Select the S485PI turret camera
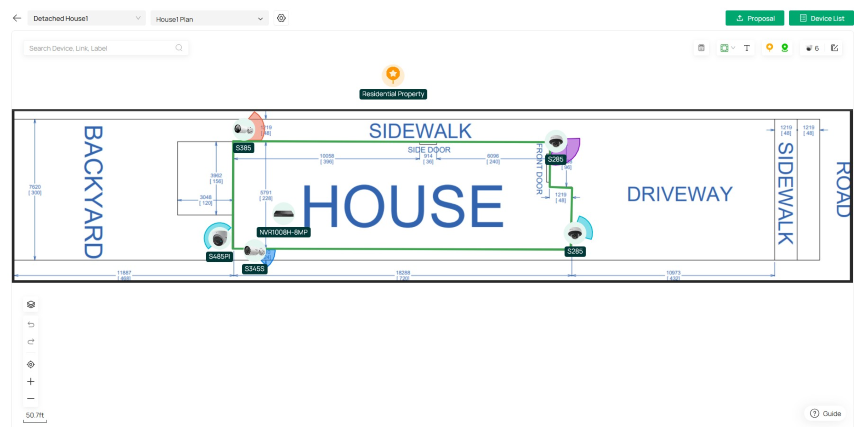This screenshot has width=854, height=427. tap(219, 238)
